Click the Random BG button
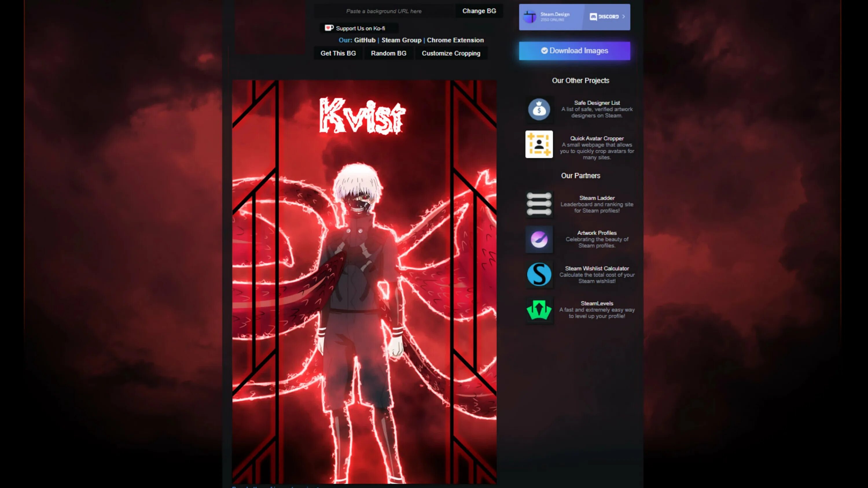 [x=389, y=53]
